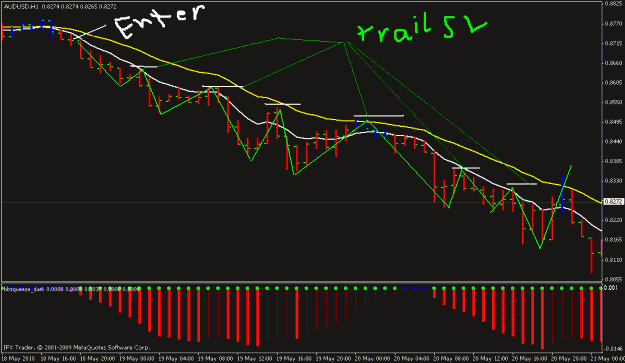Click the AUDUSD,H1 chart title text

click(22, 6)
